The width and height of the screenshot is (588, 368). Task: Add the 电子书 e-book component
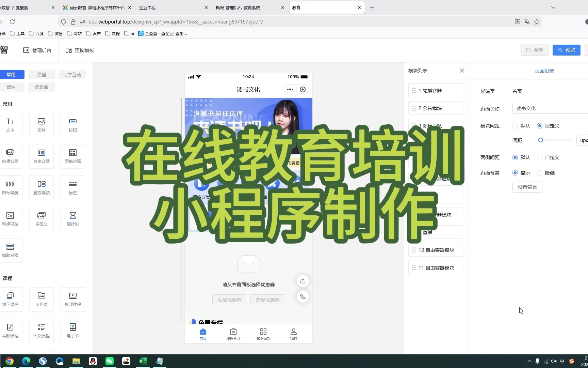point(73,331)
